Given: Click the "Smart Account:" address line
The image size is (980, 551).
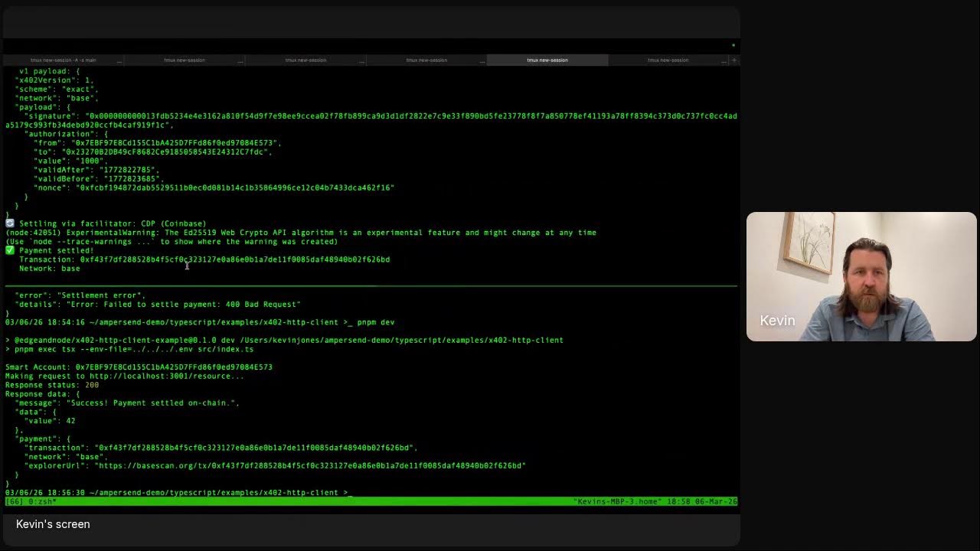Looking at the screenshot, I should (139, 367).
